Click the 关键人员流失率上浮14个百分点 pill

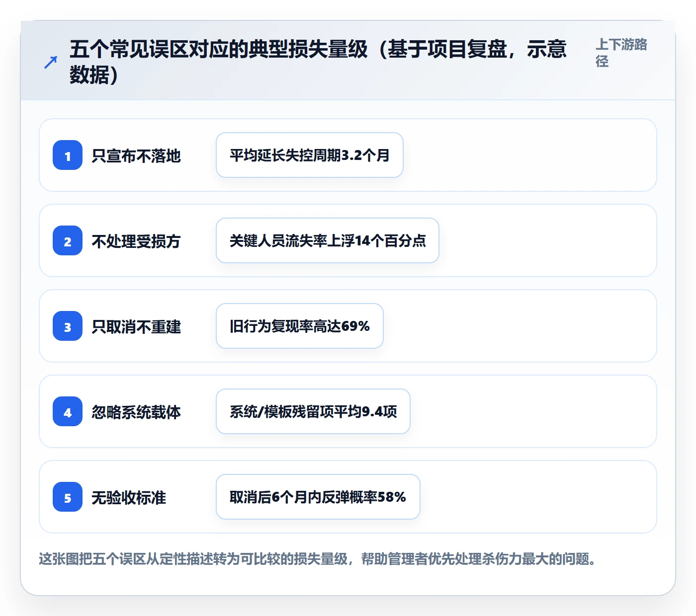click(x=328, y=240)
